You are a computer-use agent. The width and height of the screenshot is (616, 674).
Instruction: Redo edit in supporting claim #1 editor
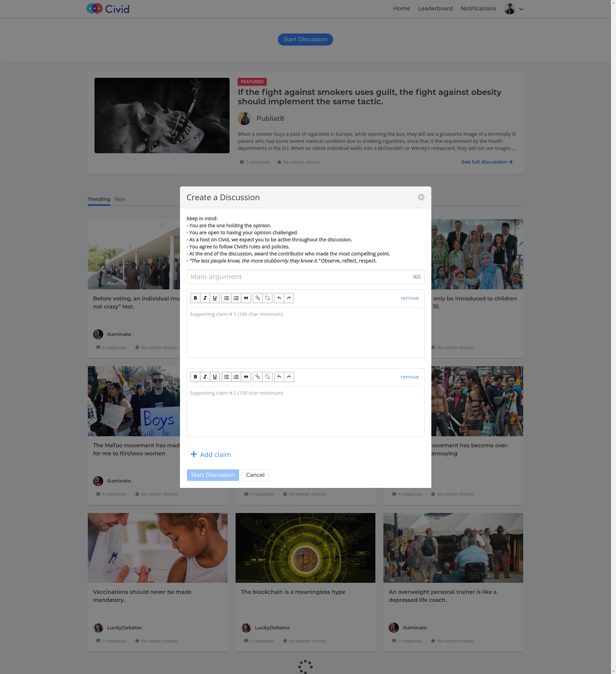[x=289, y=298]
